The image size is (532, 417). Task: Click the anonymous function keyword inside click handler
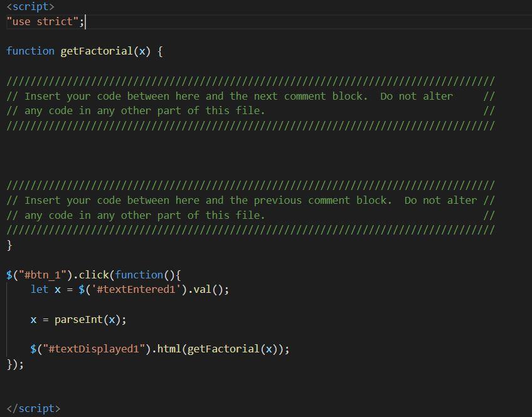pyautogui.click(x=139, y=274)
